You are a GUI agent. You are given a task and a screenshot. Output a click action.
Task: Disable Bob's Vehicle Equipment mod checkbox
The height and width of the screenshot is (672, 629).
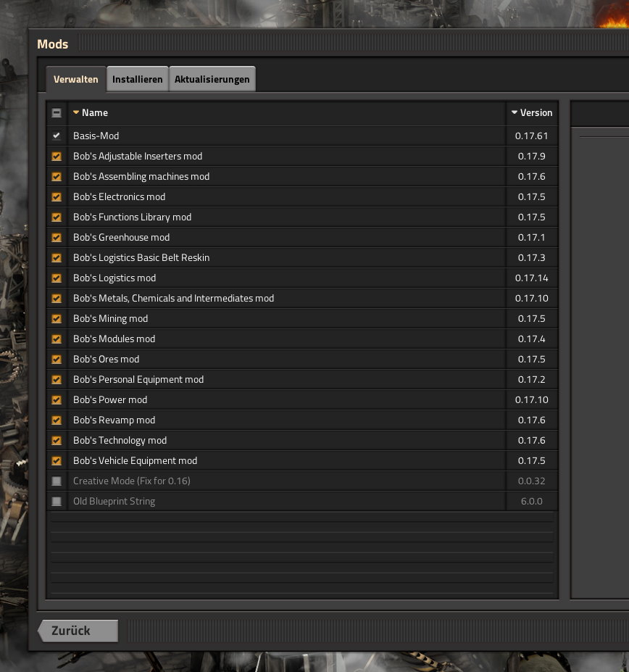tap(56, 461)
